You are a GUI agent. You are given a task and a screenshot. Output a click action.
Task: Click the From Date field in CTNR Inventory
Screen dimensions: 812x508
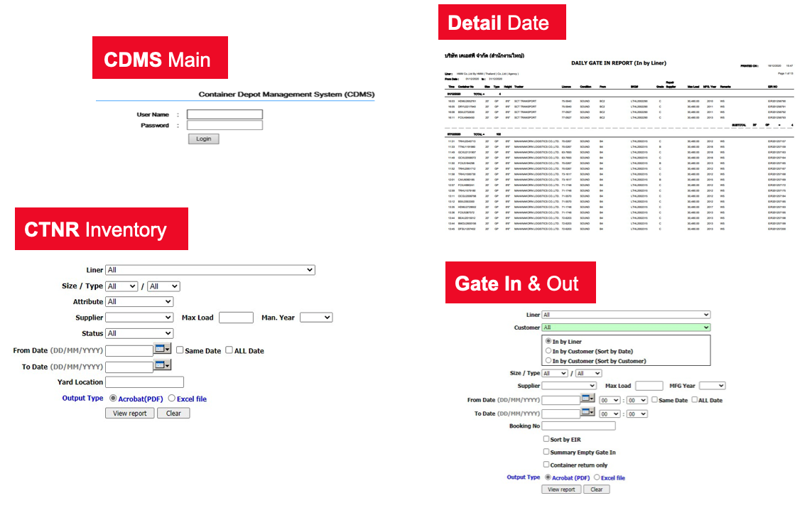tap(129, 350)
